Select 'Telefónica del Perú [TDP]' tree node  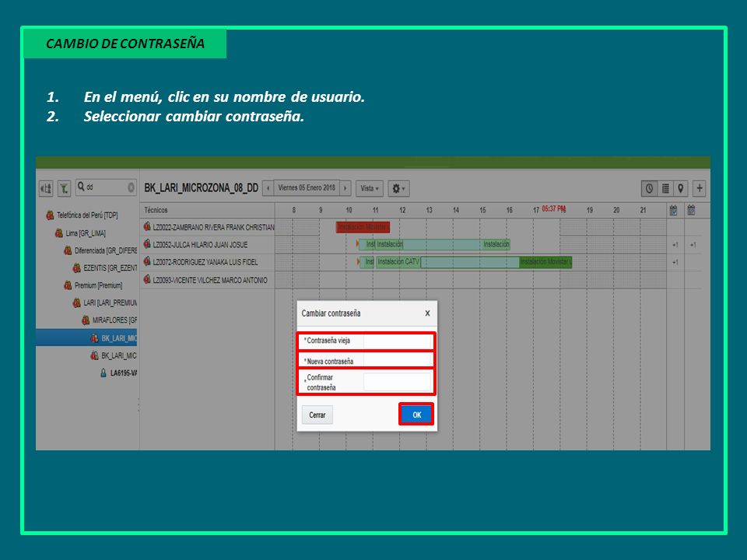click(87, 215)
